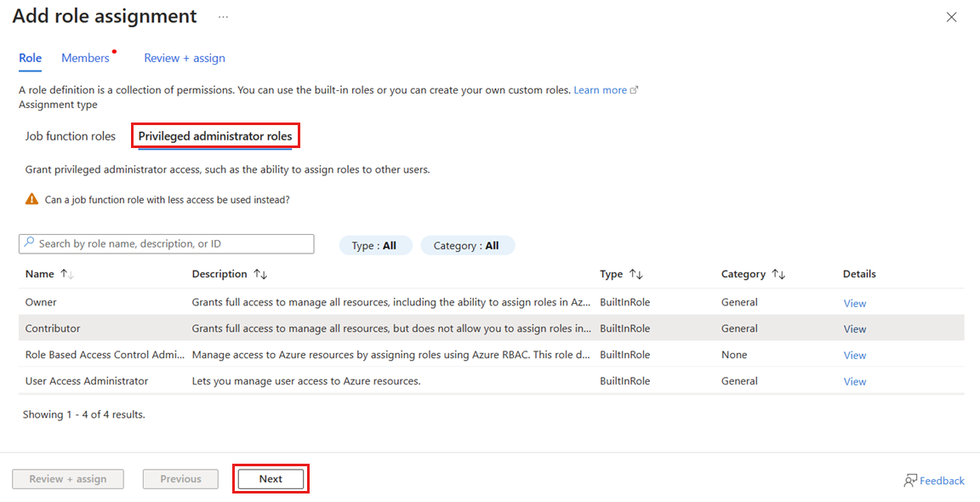Open the Category : All filter

click(x=466, y=245)
